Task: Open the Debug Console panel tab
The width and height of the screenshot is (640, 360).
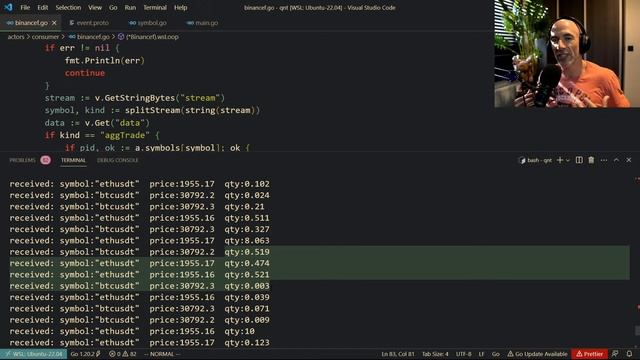Action: coord(118,160)
